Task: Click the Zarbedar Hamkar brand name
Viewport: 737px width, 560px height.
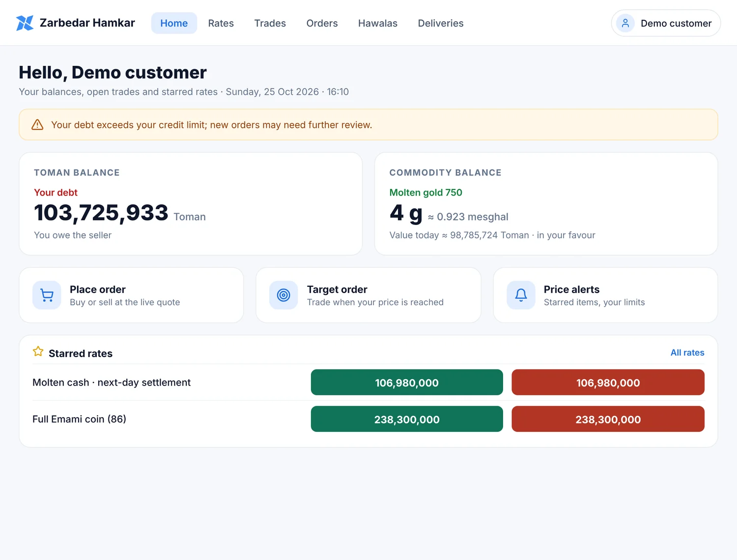Action: point(87,23)
